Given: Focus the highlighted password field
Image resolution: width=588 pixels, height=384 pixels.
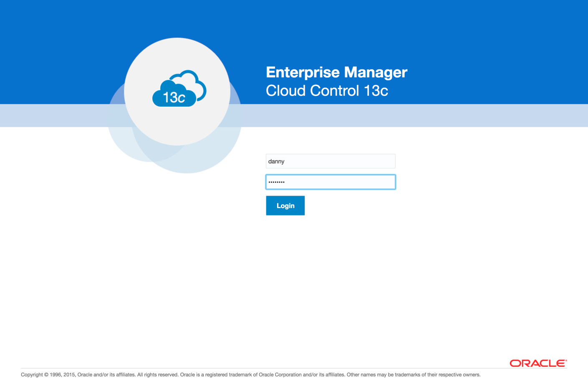Looking at the screenshot, I should point(330,182).
